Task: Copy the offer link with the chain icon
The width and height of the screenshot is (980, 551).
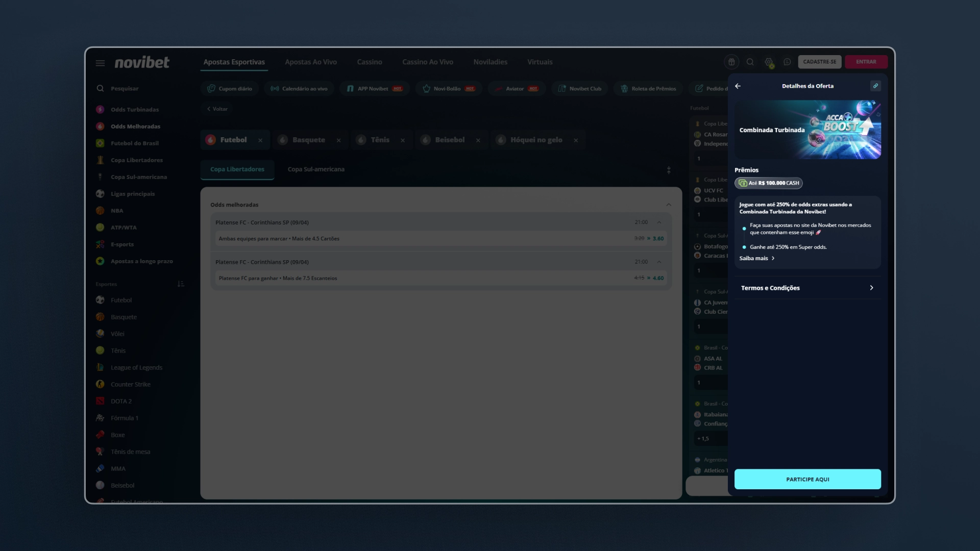Action: [875, 86]
